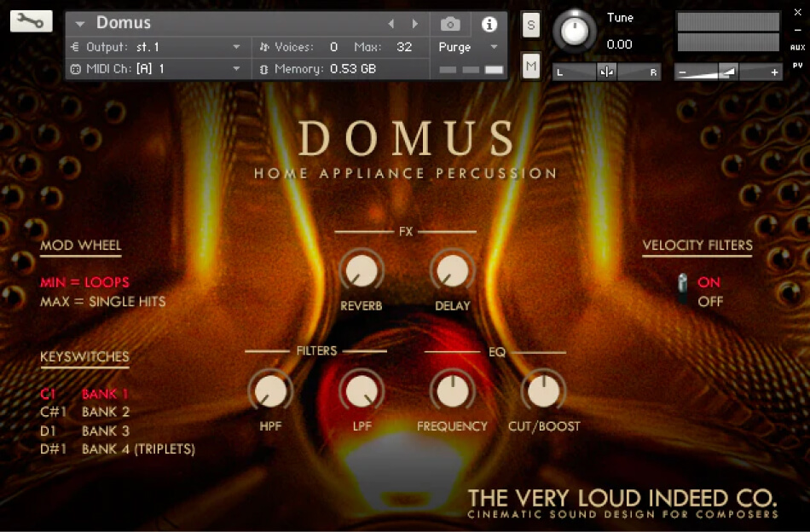Open the Output st. 1 dropdown
The height and width of the screenshot is (532, 810).
236,47
